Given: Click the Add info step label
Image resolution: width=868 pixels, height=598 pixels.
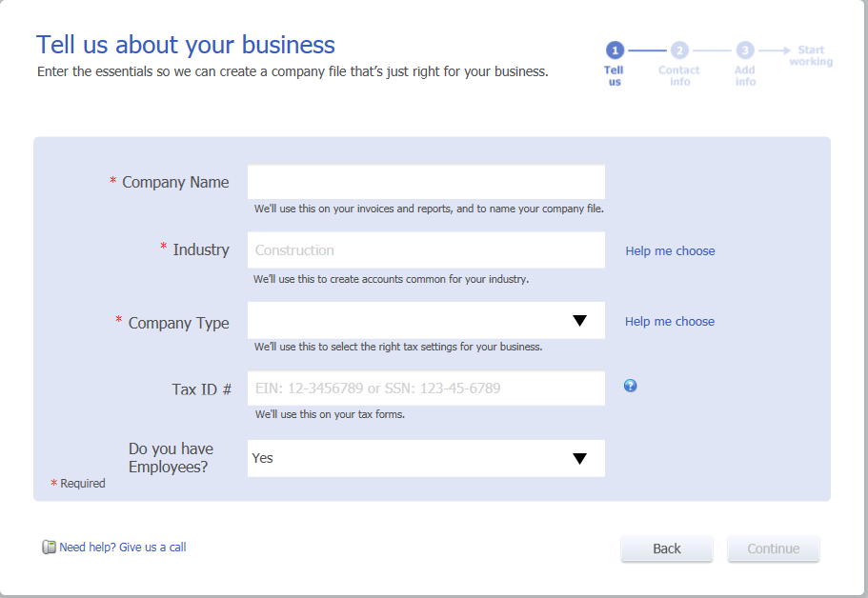Looking at the screenshot, I should [x=745, y=76].
